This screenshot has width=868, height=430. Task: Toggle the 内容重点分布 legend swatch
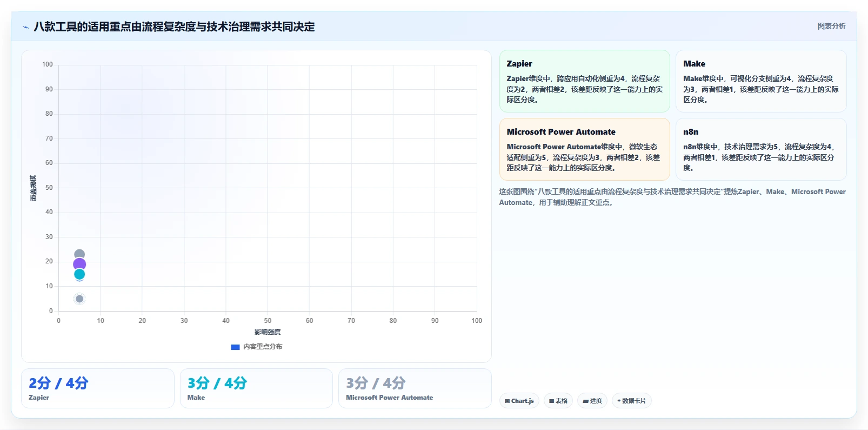[235, 347]
